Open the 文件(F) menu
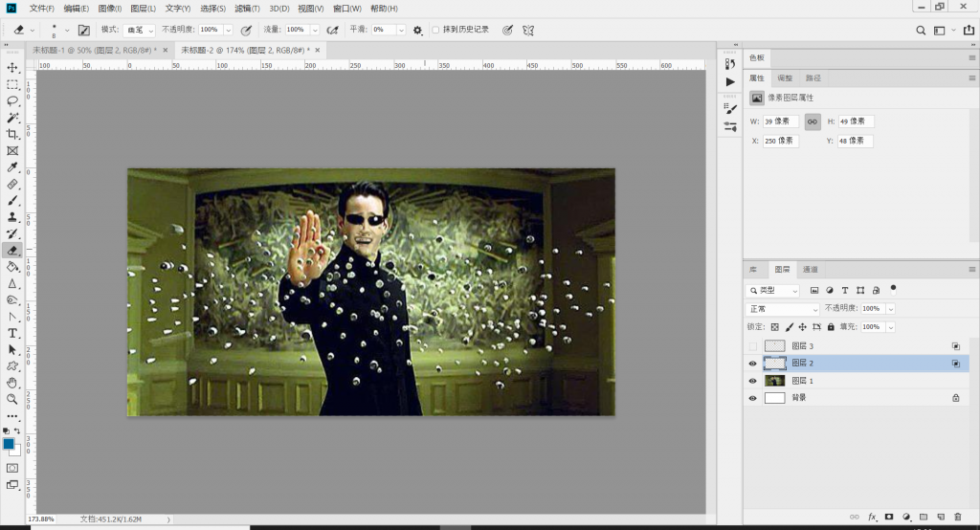The height and width of the screenshot is (530, 980). [41, 8]
